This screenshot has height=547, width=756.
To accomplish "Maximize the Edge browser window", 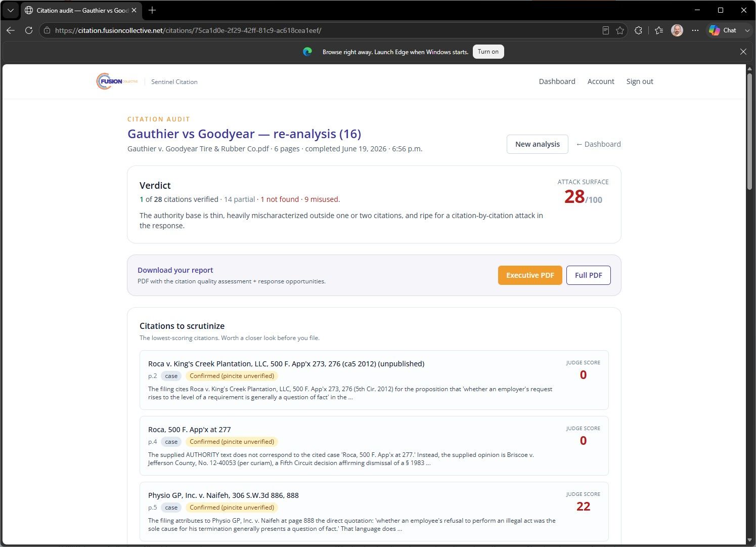I will pyautogui.click(x=721, y=10).
